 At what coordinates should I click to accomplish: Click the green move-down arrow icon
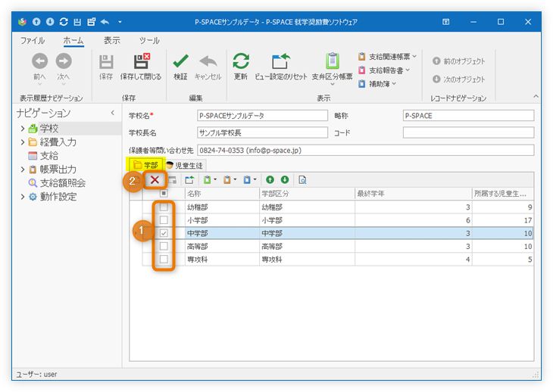pos(285,180)
